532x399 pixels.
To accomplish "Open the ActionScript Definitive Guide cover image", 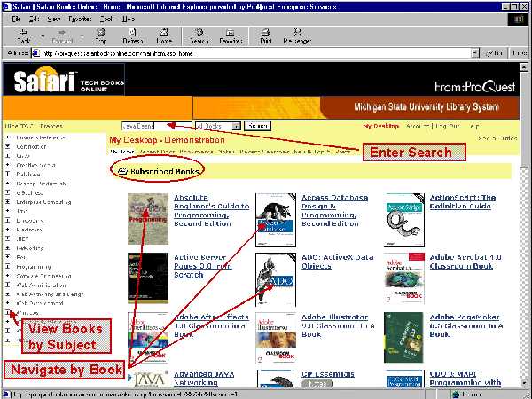I will click(404, 220).
